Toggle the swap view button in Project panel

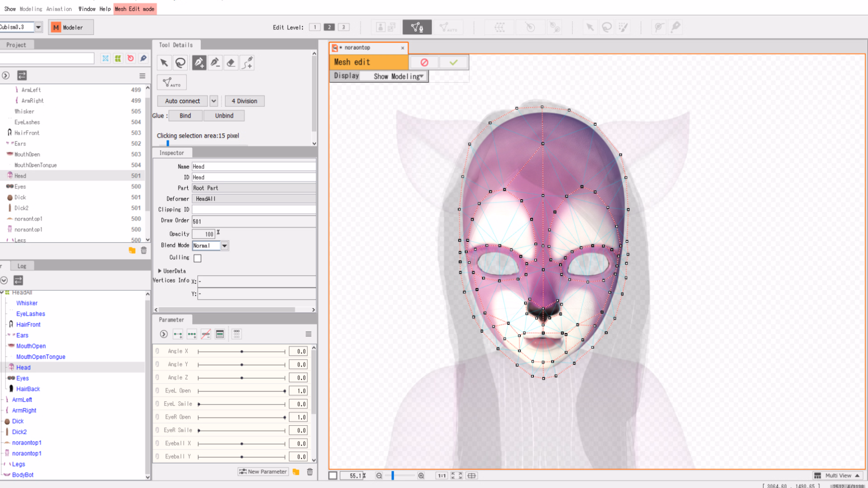pos(22,75)
